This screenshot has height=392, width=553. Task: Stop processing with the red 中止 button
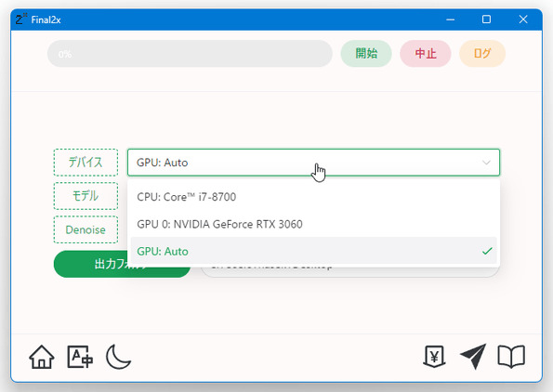coord(426,54)
